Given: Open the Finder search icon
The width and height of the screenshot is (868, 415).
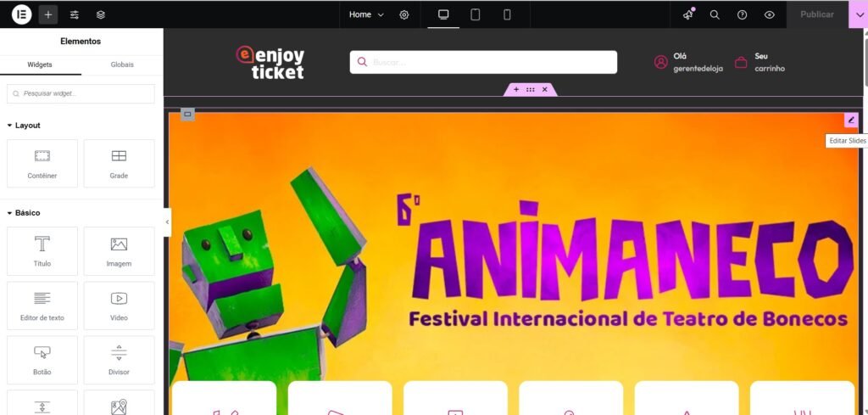Looking at the screenshot, I should pos(715,15).
